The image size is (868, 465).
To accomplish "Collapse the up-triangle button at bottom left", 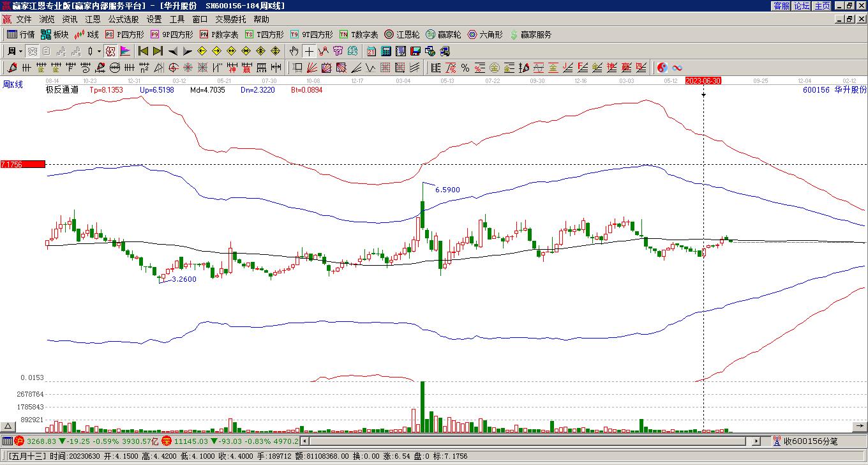I will coord(8,426).
